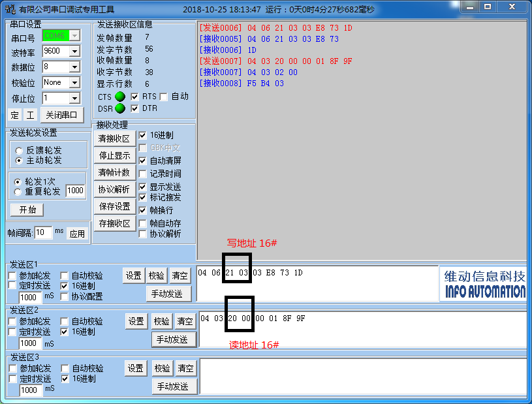The width and height of the screenshot is (532, 404).
Task: Click the 定 button in serial settings
Action: [15, 116]
